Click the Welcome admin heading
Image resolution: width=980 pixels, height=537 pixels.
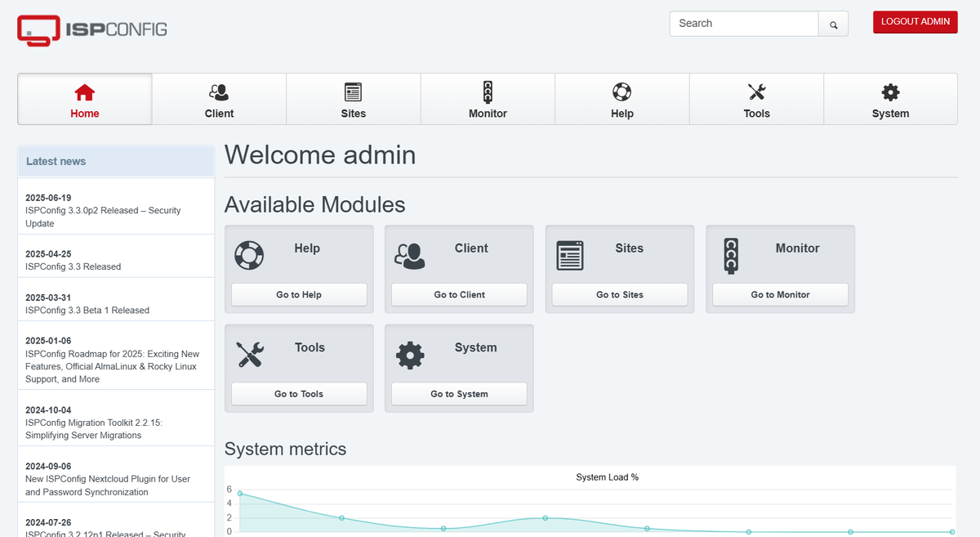[320, 154]
